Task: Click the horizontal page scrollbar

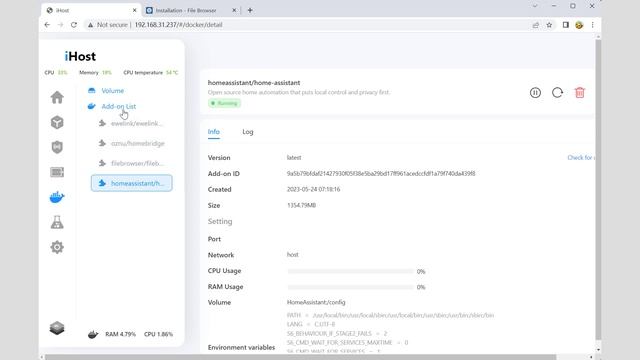Action: pyautogui.click(x=300, y=357)
